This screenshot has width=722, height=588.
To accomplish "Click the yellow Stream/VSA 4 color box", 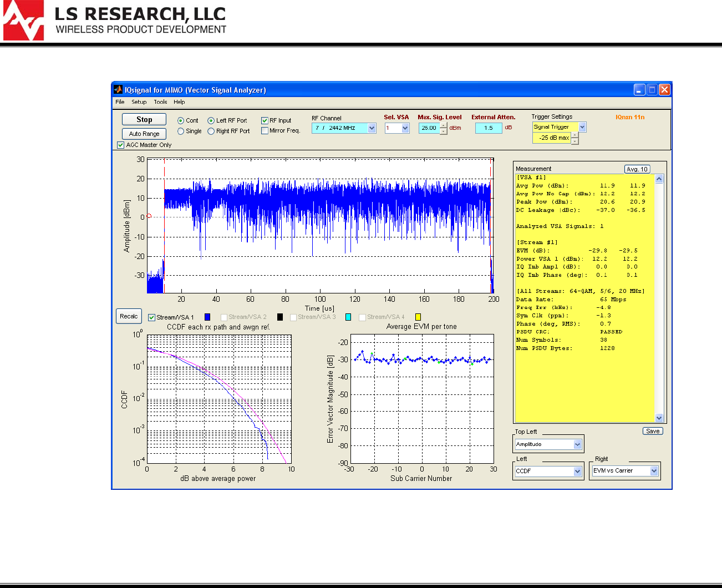I will (x=418, y=317).
